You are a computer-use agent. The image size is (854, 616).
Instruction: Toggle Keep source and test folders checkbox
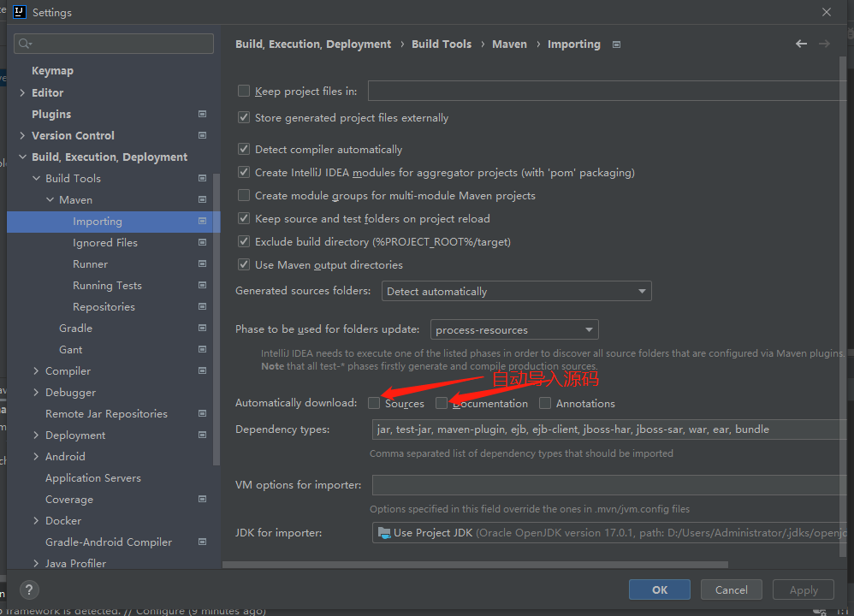244,218
